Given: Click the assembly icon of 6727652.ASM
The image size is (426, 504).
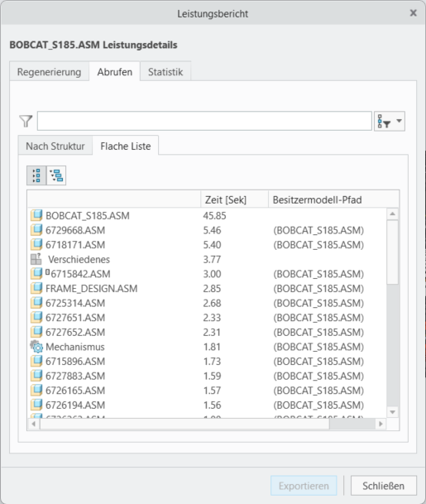Looking at the screenshot, I should click(36, 331).
